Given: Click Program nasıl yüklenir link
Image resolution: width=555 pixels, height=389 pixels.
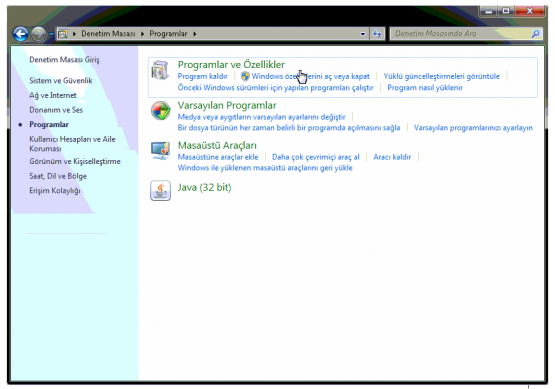Looking at the screenshot, I should coord(425,87).
